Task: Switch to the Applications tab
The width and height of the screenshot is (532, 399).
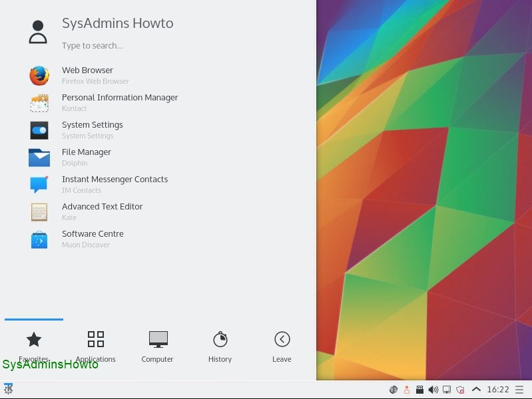Action: [x=96, y=346]
